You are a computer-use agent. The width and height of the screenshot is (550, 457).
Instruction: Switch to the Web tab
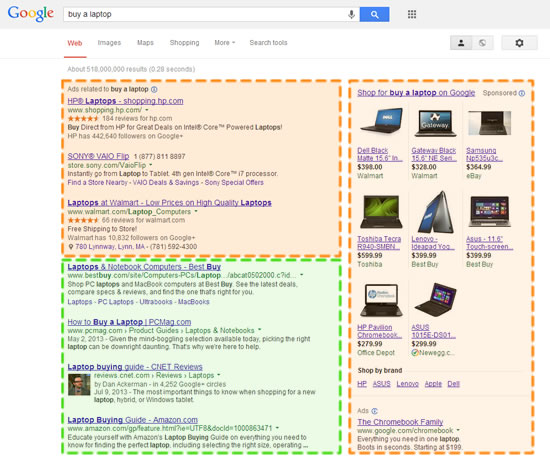(75, 43)
